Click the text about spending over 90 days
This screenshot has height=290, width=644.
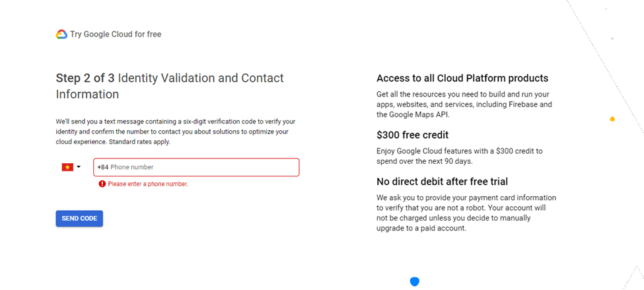pos(460,156)
